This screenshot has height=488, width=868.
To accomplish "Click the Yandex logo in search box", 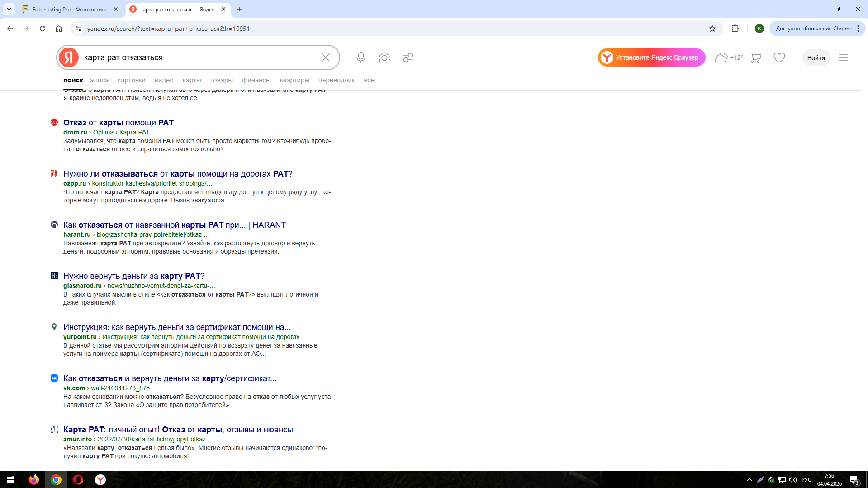I will pyautogui.click(x=69, y=57).
